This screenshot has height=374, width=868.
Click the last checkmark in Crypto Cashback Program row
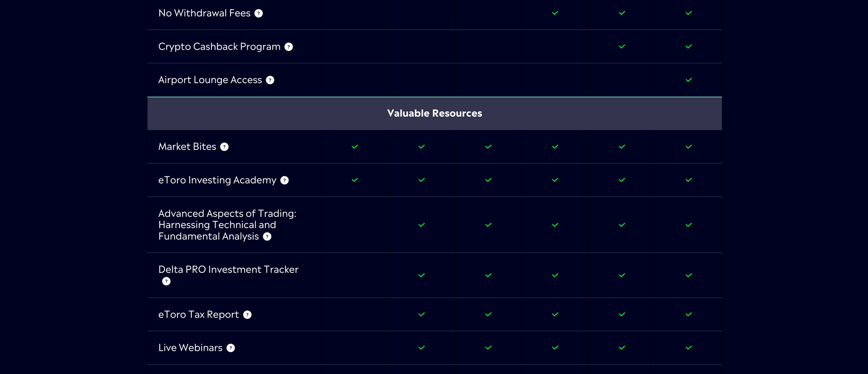(x=689, y=47)
